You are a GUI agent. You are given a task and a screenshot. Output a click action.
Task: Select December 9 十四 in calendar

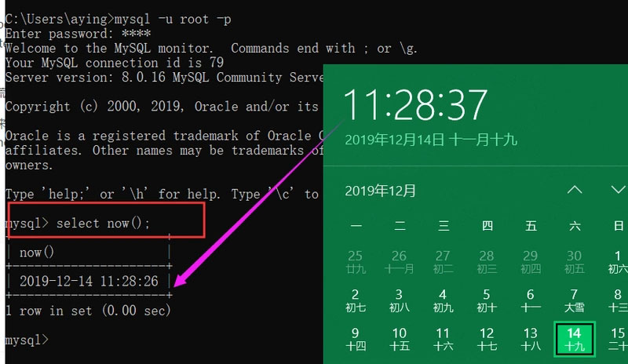tap(356, 339)
